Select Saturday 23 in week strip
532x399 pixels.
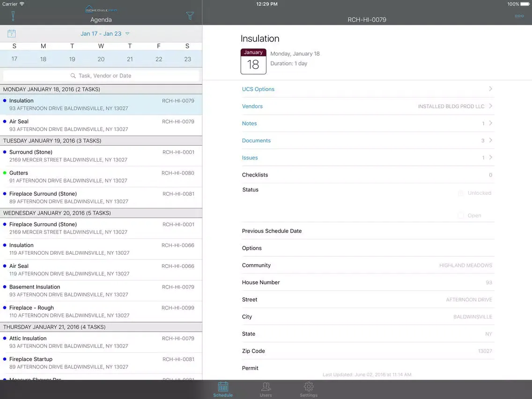tap(188, 59)
